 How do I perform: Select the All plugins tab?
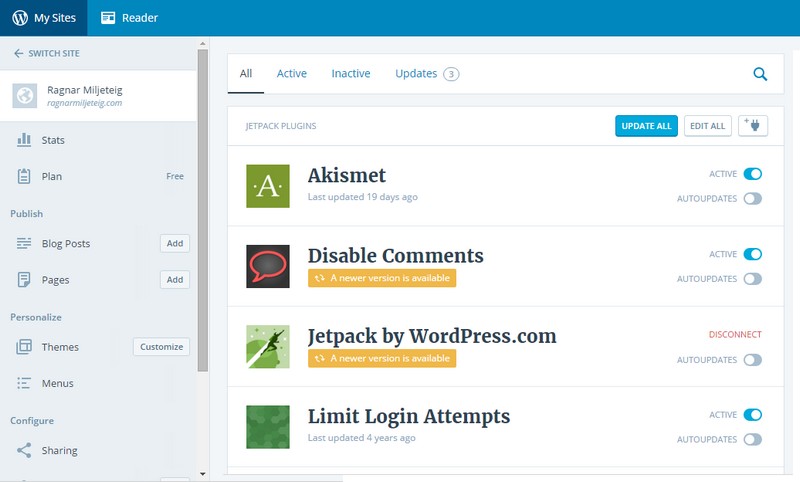246,73
